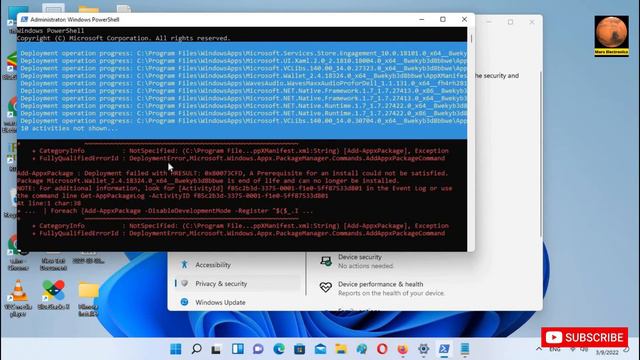Click Device security laptop icon
The image size is (640, 360).
point(326,261)
